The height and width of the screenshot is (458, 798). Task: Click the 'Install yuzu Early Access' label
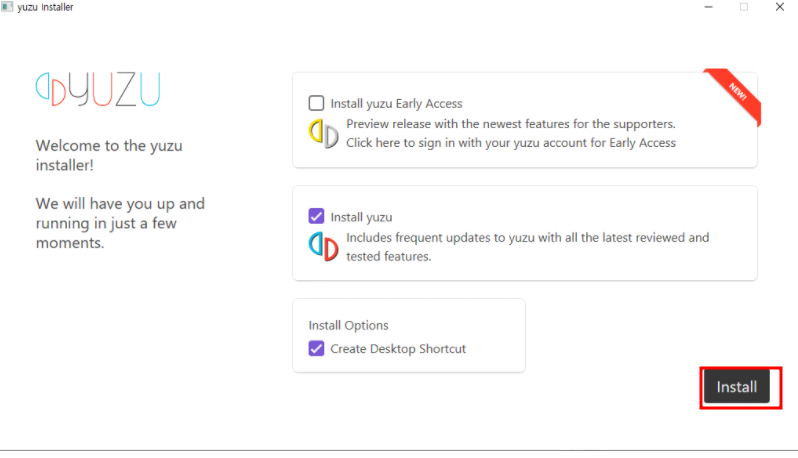tap(396, 104)
